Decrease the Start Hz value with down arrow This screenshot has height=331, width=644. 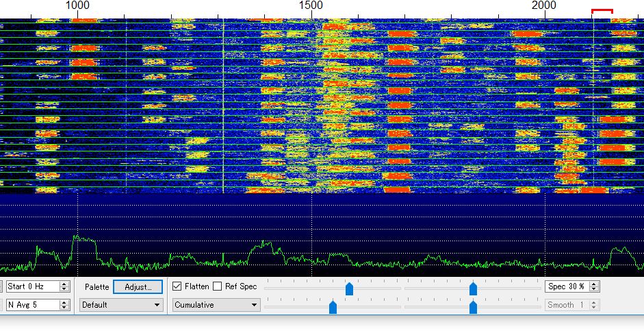click(x=64, y=289)
